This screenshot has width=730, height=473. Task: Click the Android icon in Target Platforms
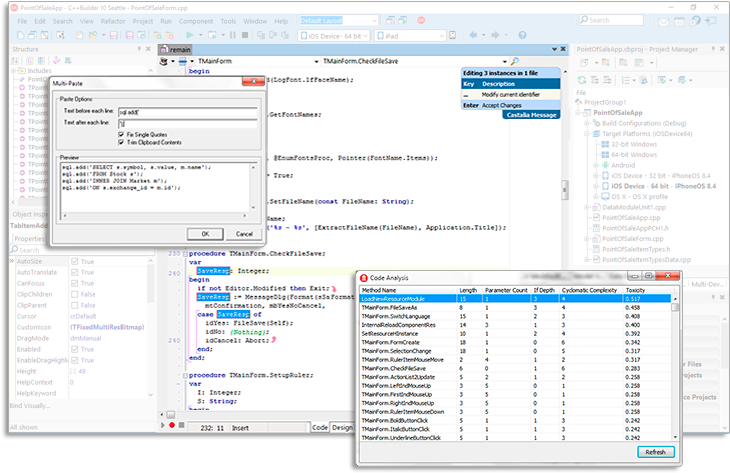coord(605,165)
